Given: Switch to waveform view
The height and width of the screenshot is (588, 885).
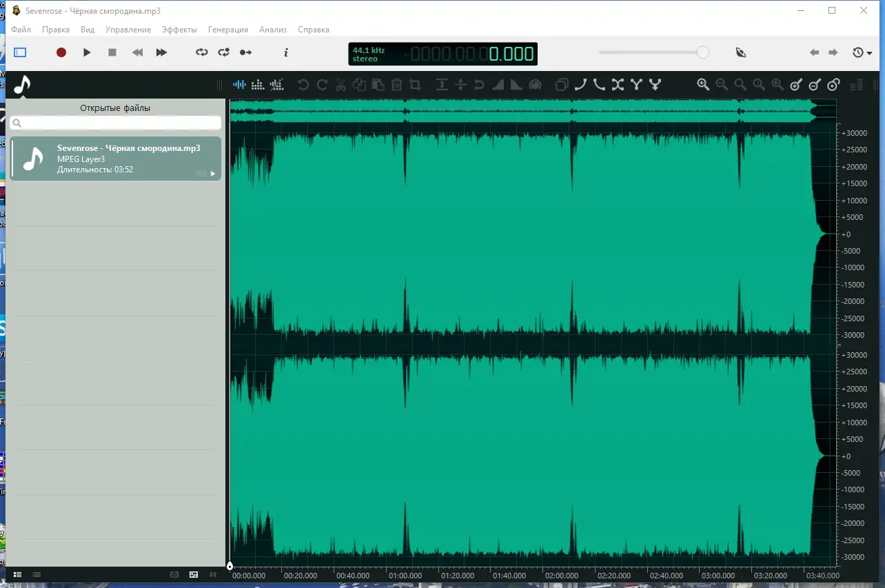Looking at the screenshot, I should click(239, 85).
